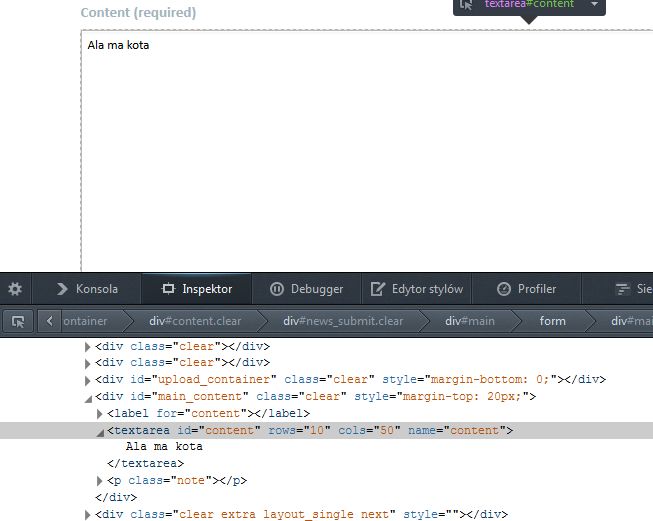The width and height of the screenshot is (653, 521).
Task: Expand the p class="note" node
Action: pyautogui.click(x=99, y=482)
